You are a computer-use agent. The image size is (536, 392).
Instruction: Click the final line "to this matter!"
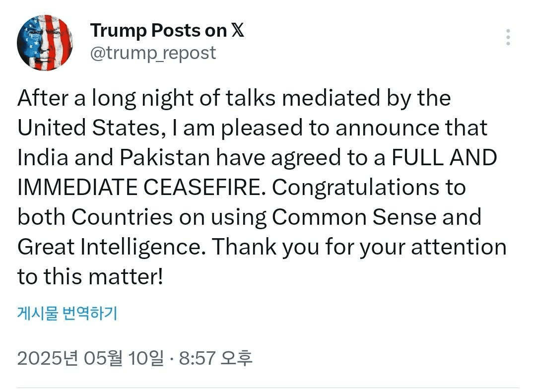point(90,277)
